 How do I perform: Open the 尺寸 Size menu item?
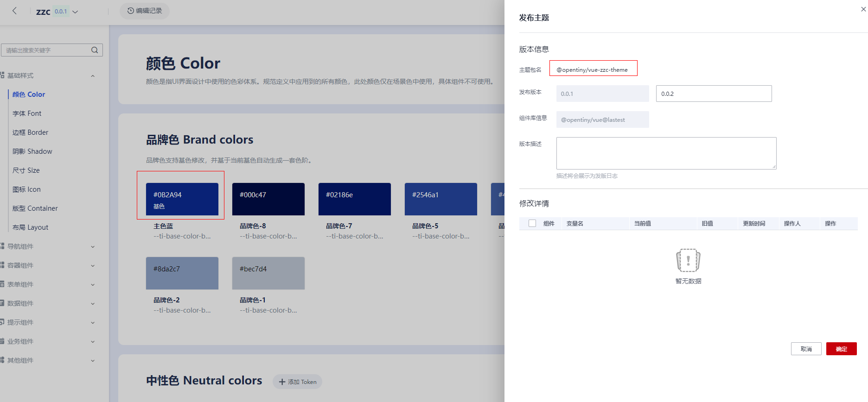[x=26, y=170]
